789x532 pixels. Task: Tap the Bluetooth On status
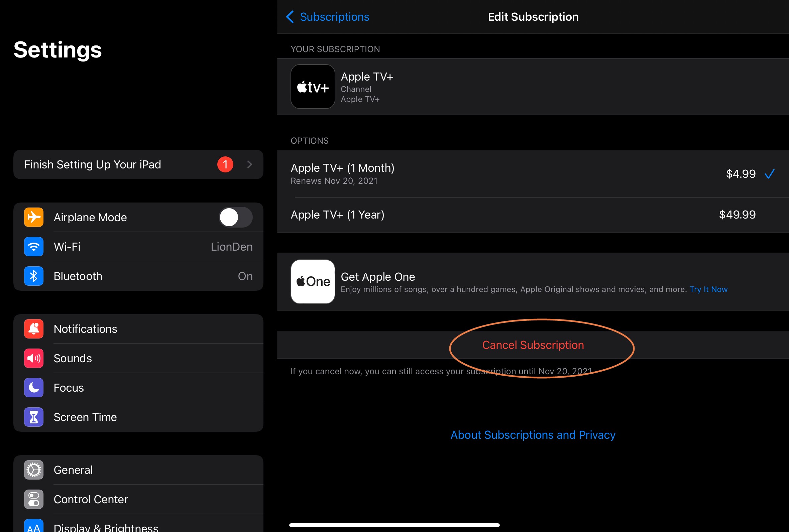coord(245,276)
